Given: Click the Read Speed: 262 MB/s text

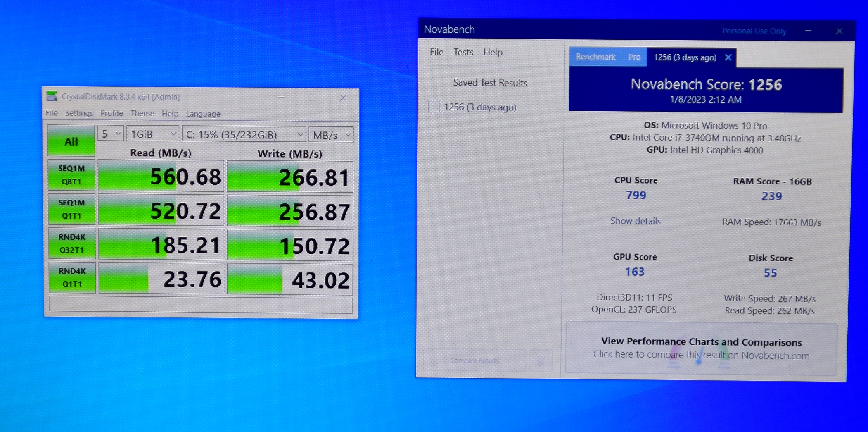Looking at the screenshot, I should click(x=770, y=310).
